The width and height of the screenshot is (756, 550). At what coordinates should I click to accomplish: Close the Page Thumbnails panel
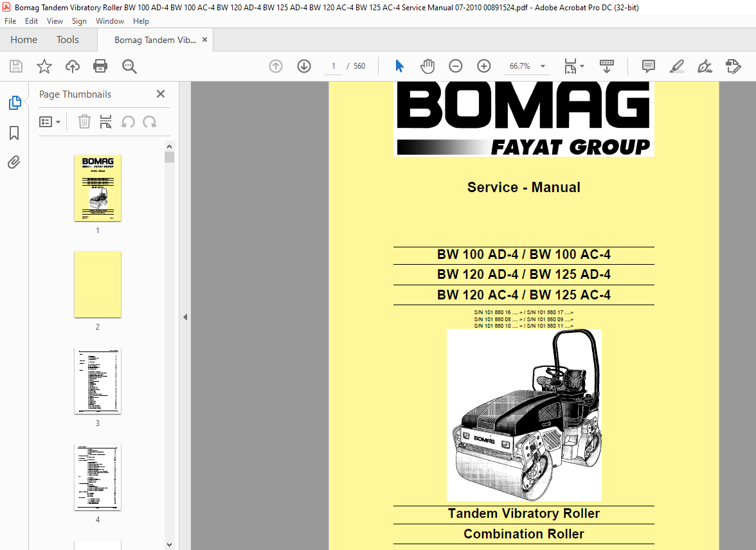click(161, 94)
